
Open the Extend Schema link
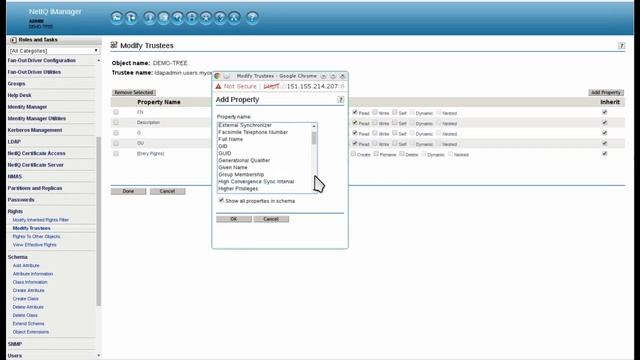coord(28,324)
